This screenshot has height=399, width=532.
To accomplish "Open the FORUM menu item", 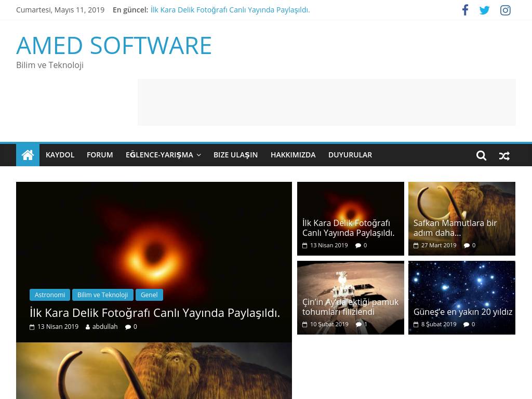I will [100, 155].
